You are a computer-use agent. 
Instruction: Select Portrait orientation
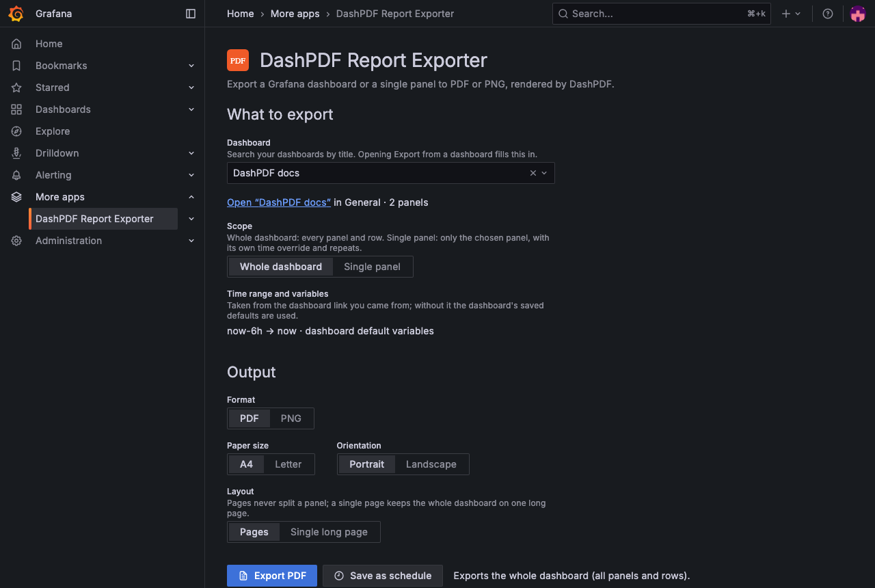tap(367, 464)
